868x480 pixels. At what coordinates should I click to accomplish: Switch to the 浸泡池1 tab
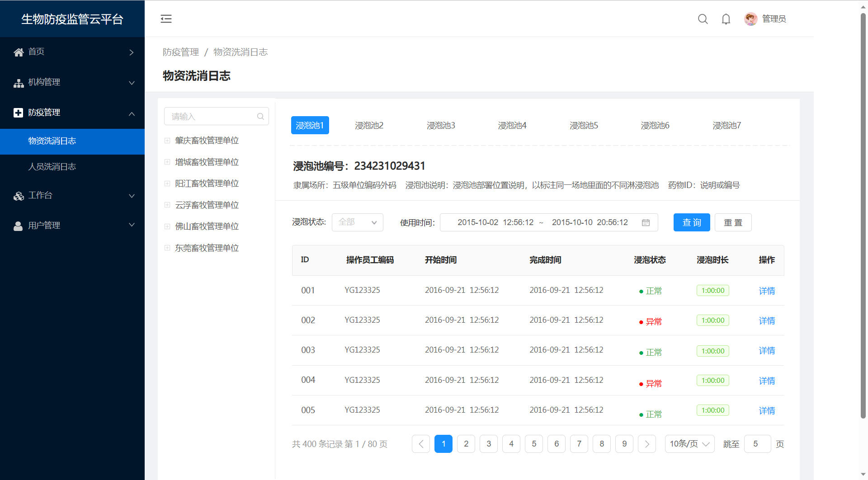click(310, 125)
